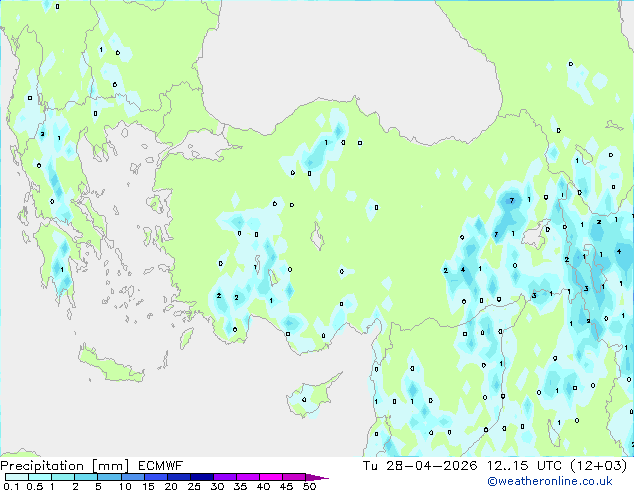The height and width of the screenshot is (490, 634).
Task: Pick the 45–50 mm legend swatch
Action: pos(294,477)
